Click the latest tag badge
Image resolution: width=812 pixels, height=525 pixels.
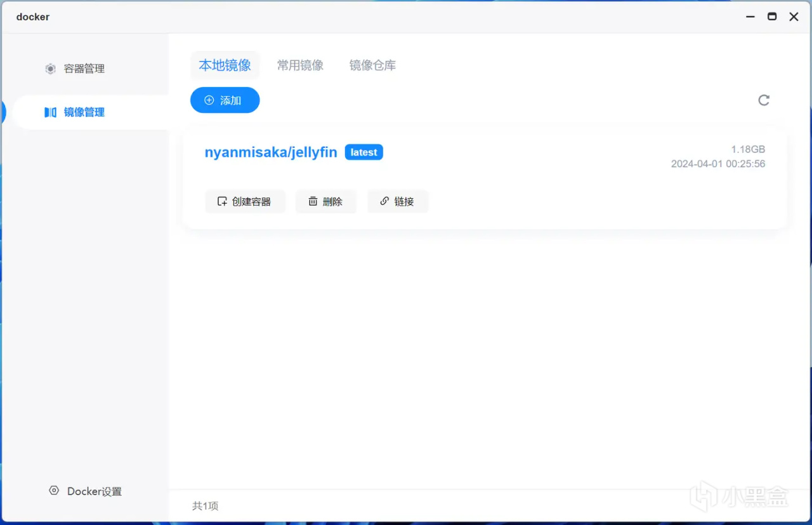click(364, 152)
